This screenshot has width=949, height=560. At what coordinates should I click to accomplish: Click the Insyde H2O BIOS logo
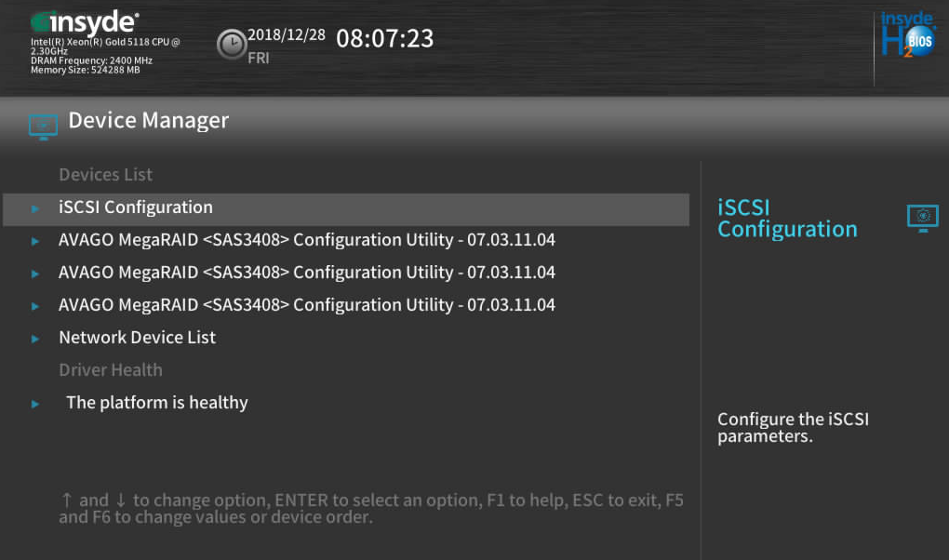coord(907,34)
